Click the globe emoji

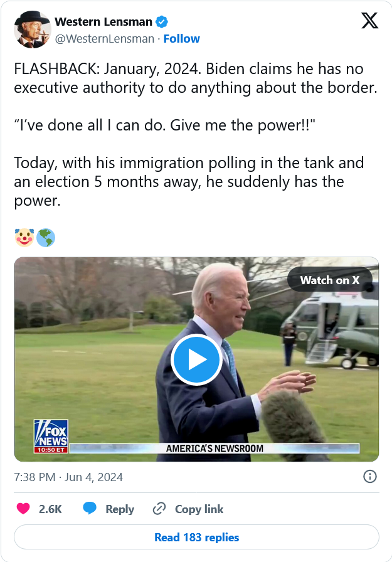point(46,238)
